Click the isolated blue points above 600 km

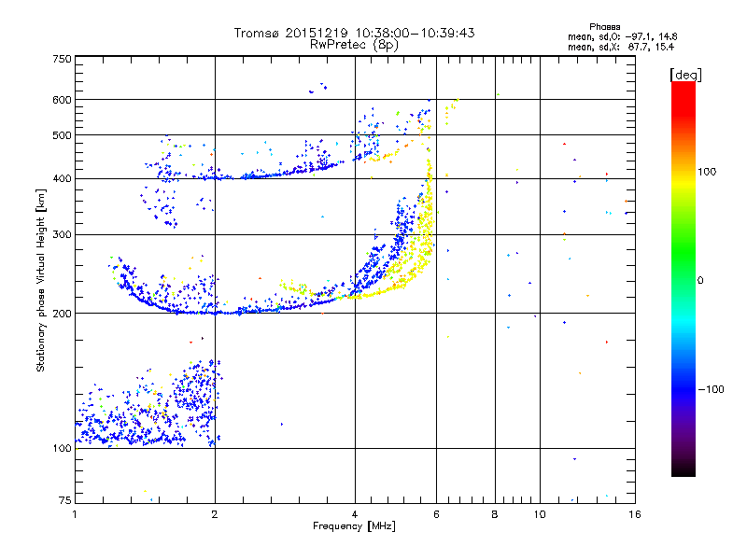click(318, 88)
